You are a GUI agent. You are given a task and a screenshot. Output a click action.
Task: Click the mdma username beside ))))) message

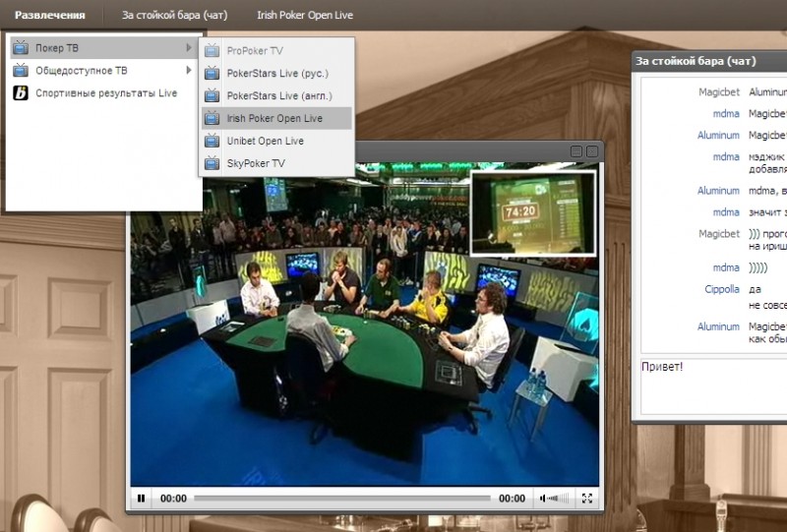(726, 268)
